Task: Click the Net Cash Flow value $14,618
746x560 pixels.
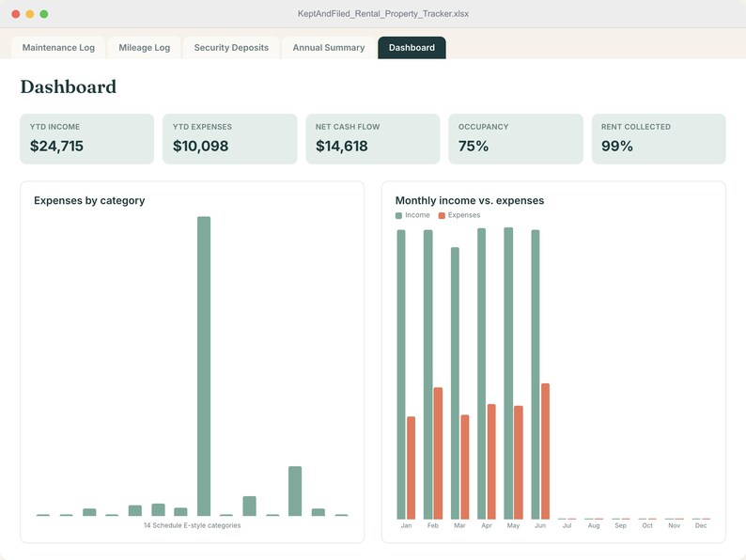Action: (342, 146)
